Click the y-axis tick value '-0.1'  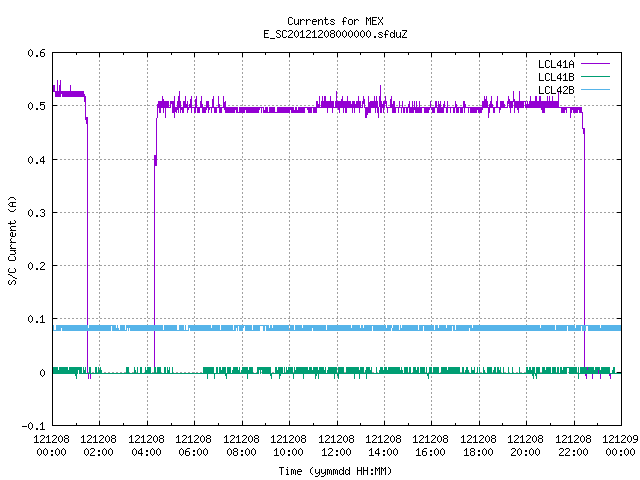tap(33, 426)
